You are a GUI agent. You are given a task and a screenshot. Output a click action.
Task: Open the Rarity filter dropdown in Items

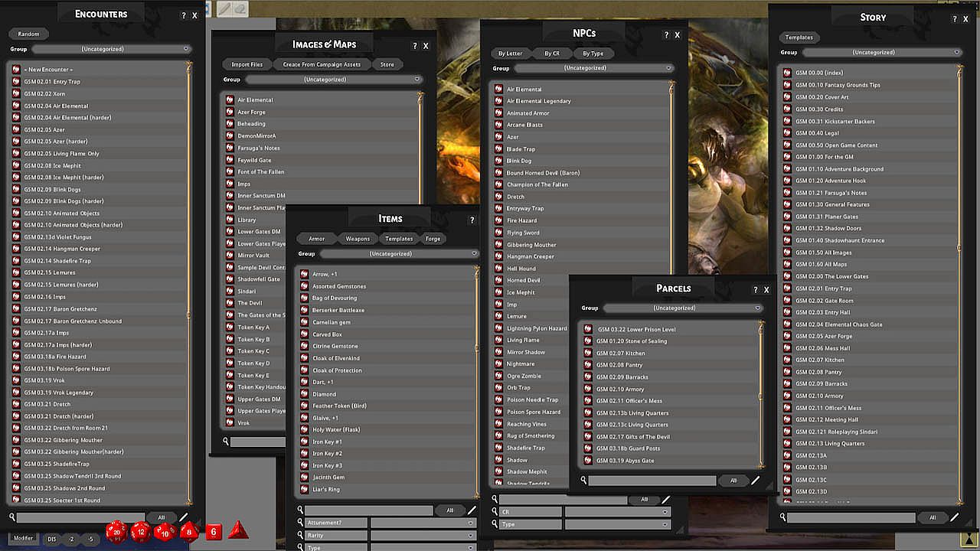(x=423, y=536)
